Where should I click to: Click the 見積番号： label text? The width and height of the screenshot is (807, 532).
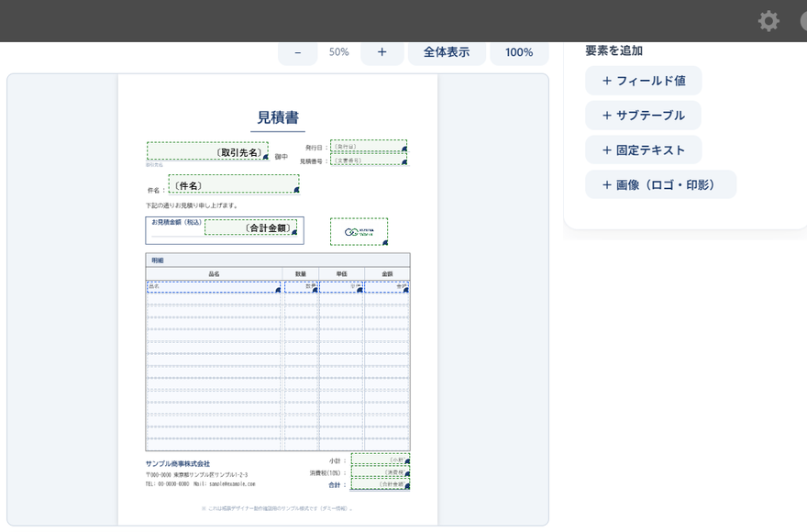pyautogui.click(x=314, y=161)
